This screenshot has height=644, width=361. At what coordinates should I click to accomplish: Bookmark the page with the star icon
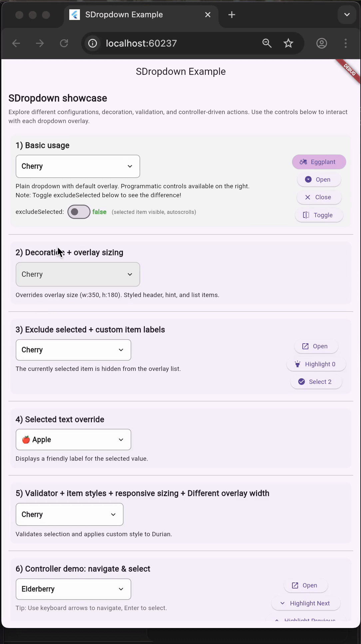coord(288,43)
